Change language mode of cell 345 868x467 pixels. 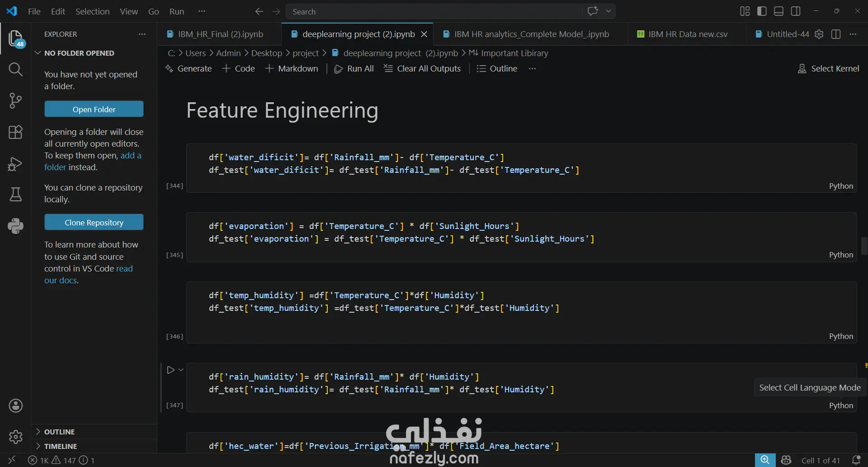[x=841, y=255]
